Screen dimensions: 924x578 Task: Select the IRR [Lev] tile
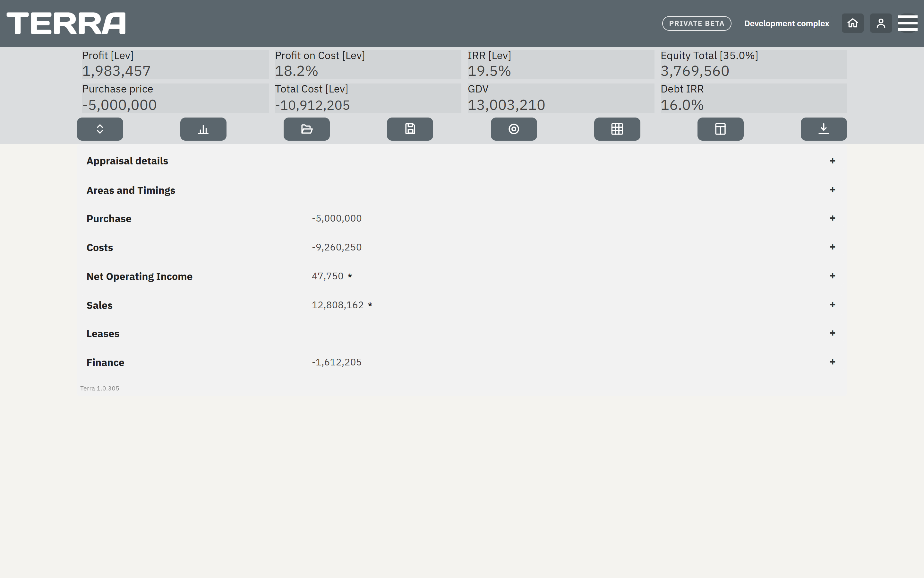tap(561, 64)
